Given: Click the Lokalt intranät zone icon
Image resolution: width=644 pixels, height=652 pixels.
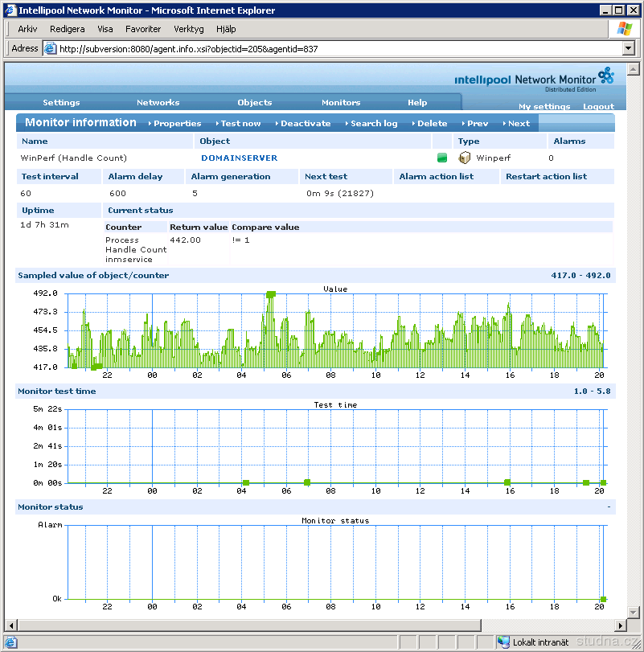Looking at the screenshot, I should point(503,642).
